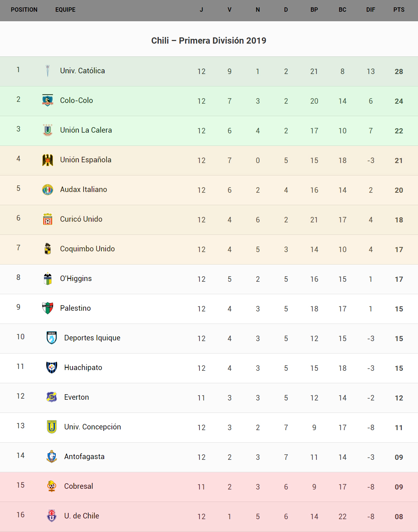
Task: Click the Chili – Primera División 2019 title
Action: click(209, 41)
